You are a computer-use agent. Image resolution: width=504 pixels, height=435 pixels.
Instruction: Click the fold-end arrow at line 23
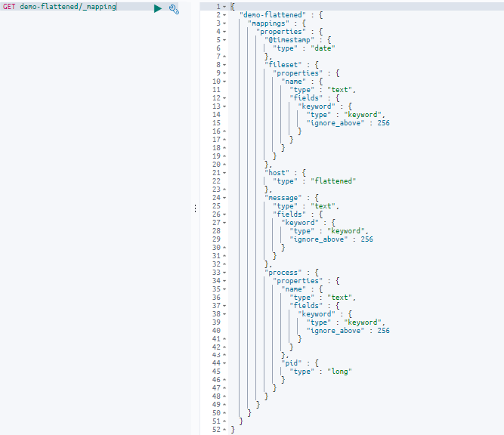224,190
